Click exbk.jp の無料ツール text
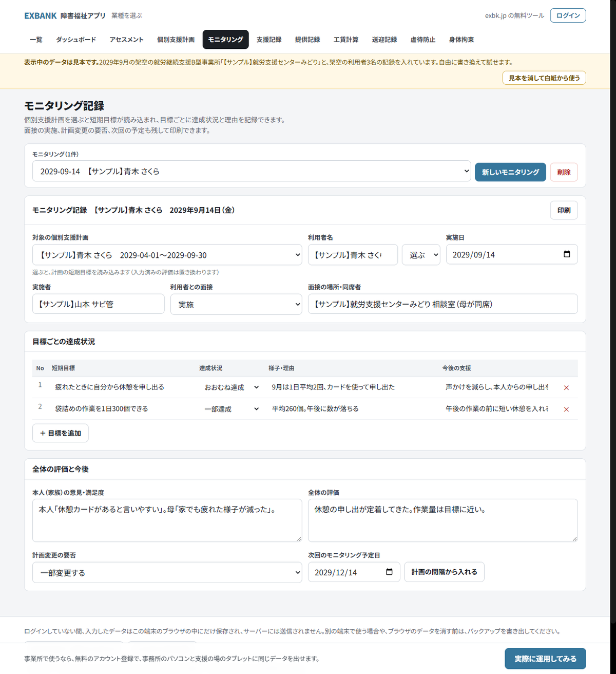This screenshot has width=616, height=674. (x=514, y=16)
